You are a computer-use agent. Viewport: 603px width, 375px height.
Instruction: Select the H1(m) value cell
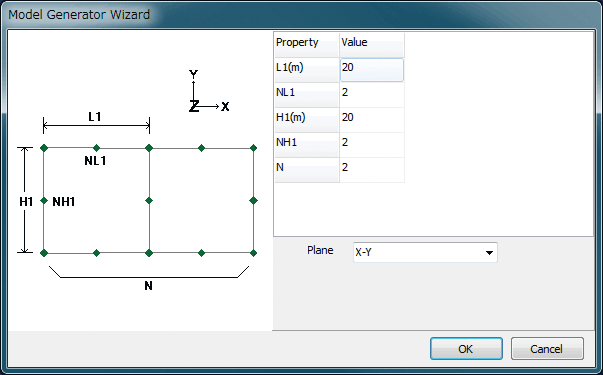[371, 120]
